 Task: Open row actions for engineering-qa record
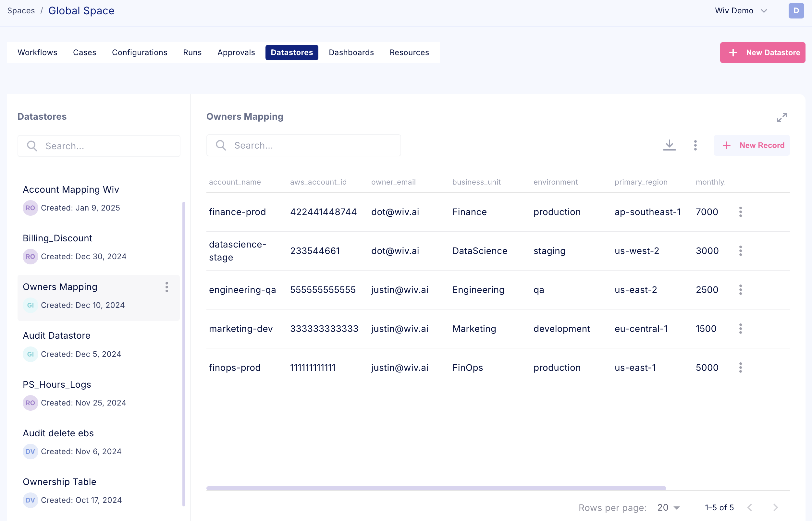point(740,290)
